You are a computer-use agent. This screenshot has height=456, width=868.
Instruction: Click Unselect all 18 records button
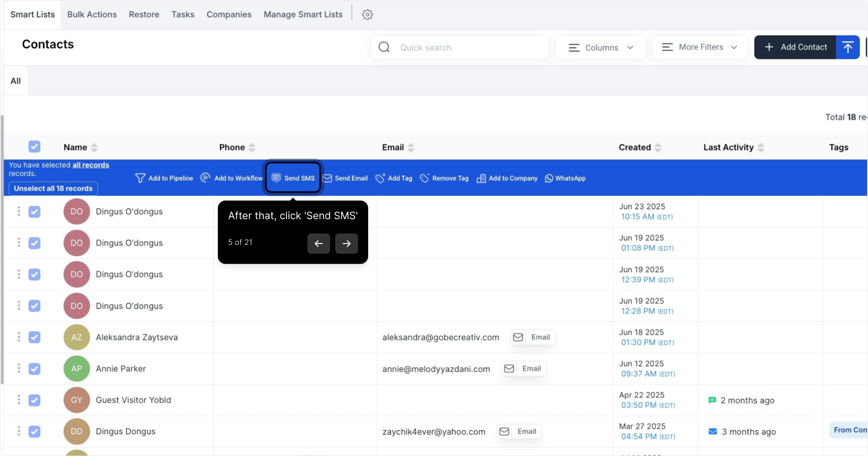click(x=53, y=188)
